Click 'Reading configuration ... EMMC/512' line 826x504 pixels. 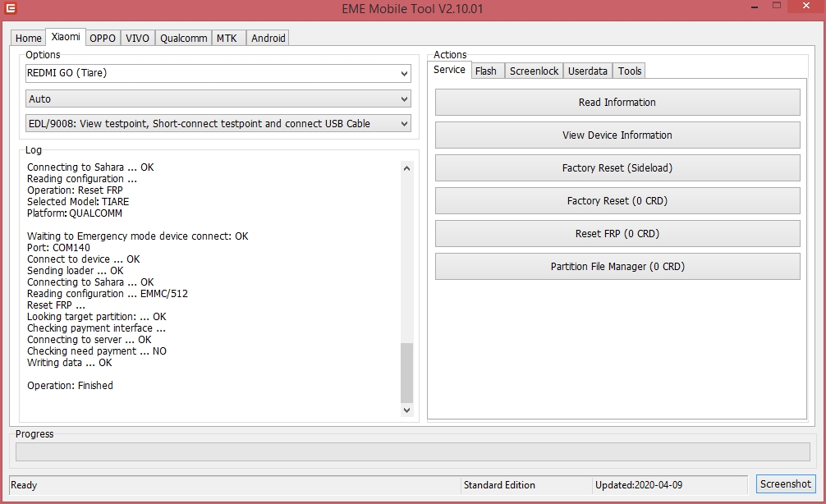[x=108, y=294]
